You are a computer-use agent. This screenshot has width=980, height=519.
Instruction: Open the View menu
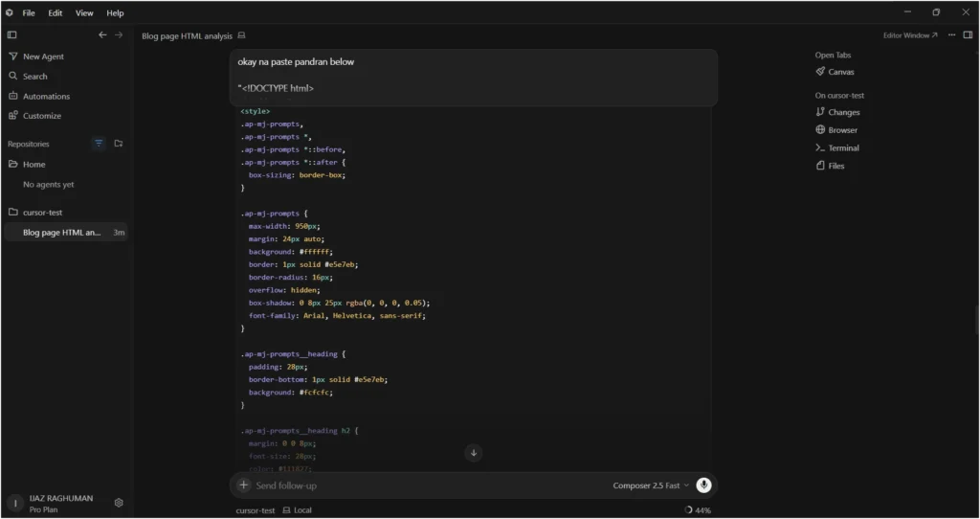(84, 13)
